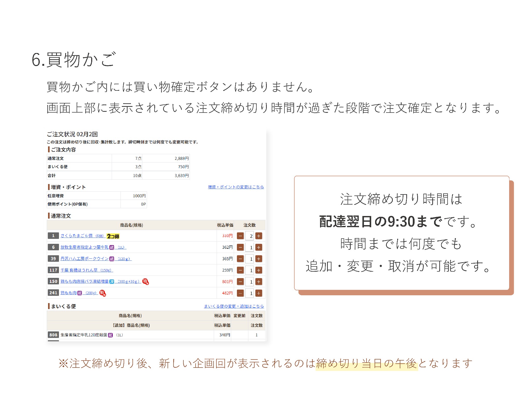Increase quantity of 千葉有機ほうれん草
532x399 pixels.
pyautogui.click(x=258, y=270)
